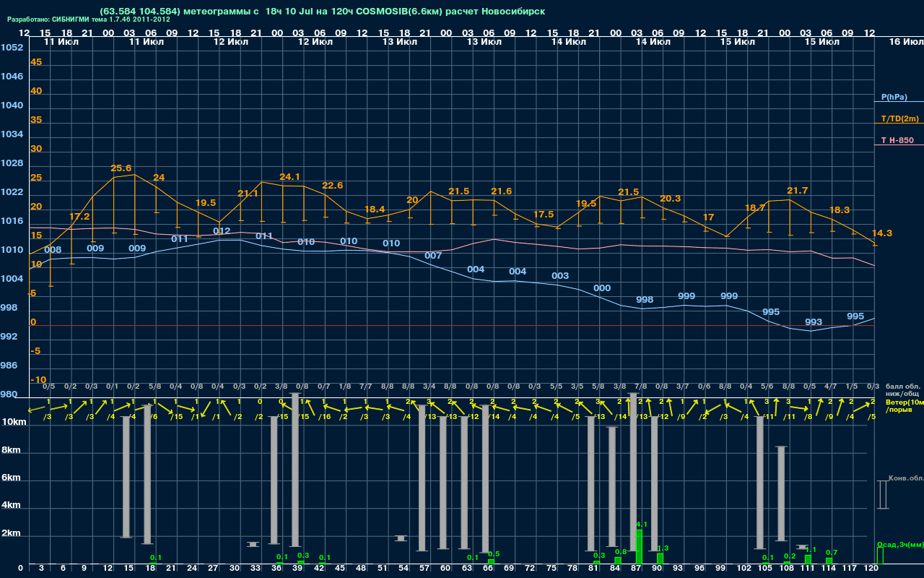Image resolution: width=924 pixels, height=578 pixels.
Task: Click the 003 pressure label
Action: [560, 276]
